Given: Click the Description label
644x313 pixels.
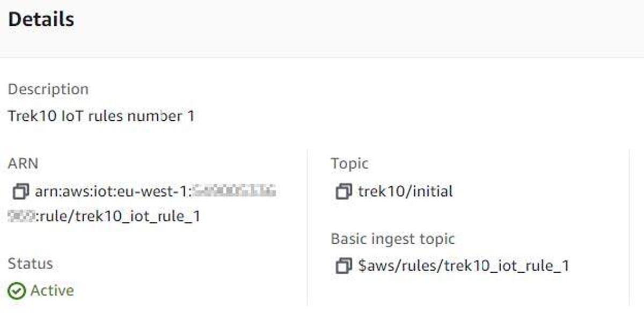Looking at the screenshot, I should [x=48, y=89].
